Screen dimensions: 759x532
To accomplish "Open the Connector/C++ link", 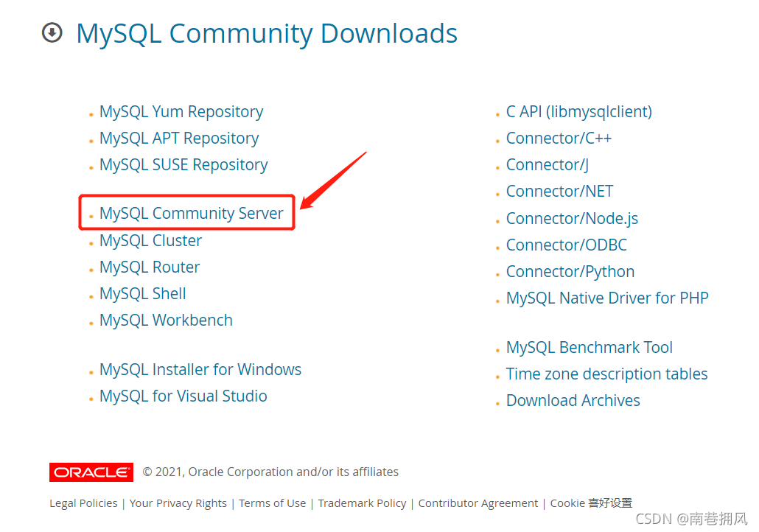I will [x=559, y=139].
